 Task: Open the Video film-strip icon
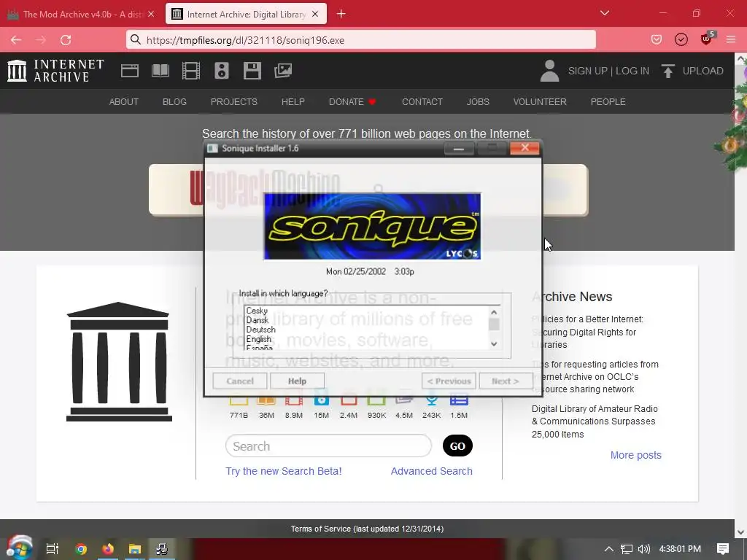pyautogui.click(x=191, y=71)
